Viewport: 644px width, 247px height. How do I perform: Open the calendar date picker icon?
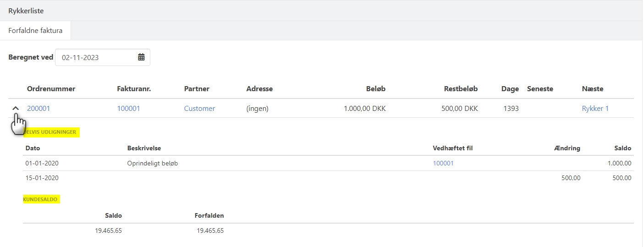click(141, 57)
